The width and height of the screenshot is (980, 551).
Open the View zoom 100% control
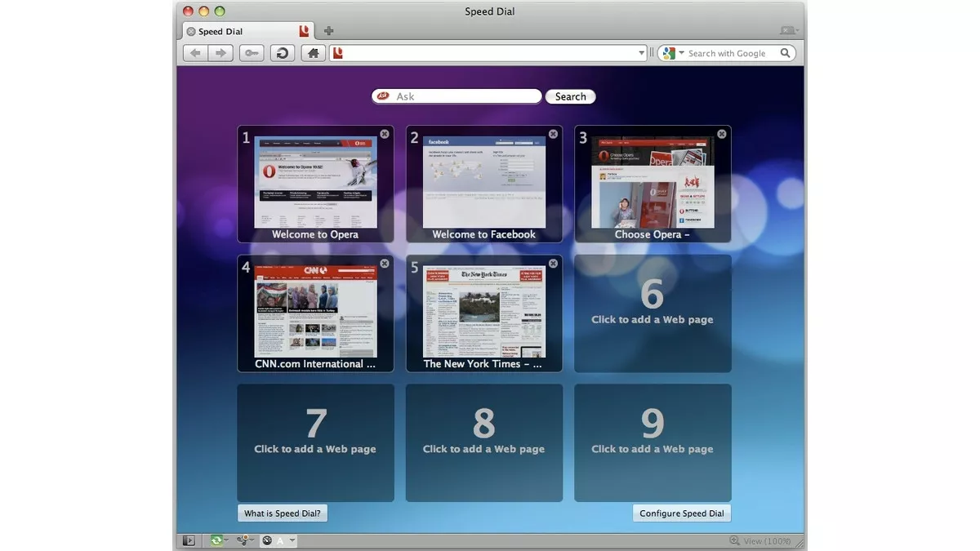(759, 540)
